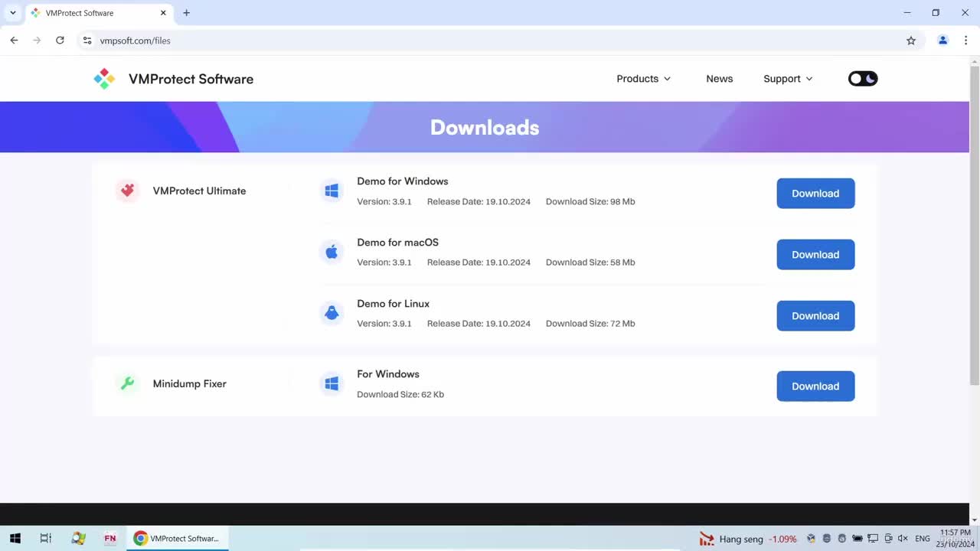Click the Apple icon beside Demo for macOS
The height and width of the screenshot is (551, 980).
coord(332,252)
